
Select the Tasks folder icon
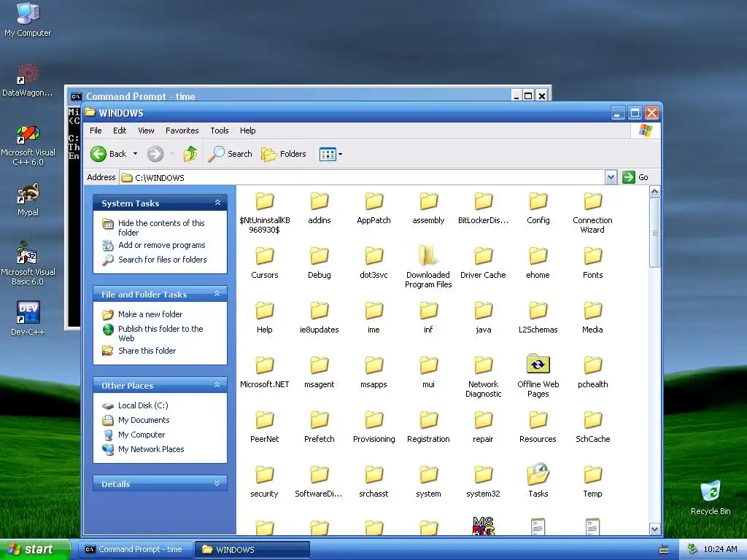tap(538, 474)
